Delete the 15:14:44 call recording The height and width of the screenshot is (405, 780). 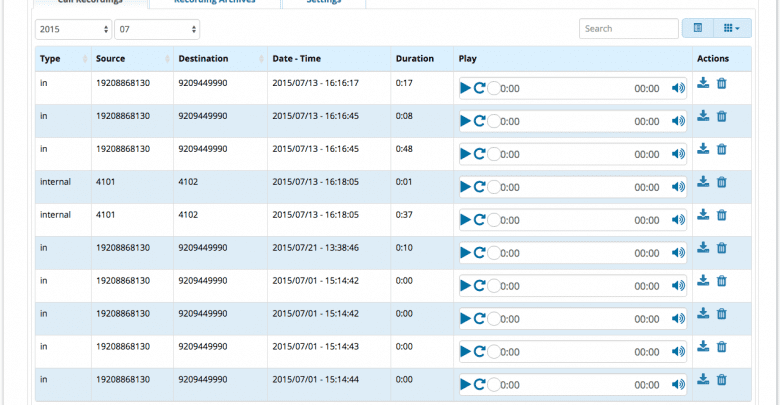tap(722, 380)
